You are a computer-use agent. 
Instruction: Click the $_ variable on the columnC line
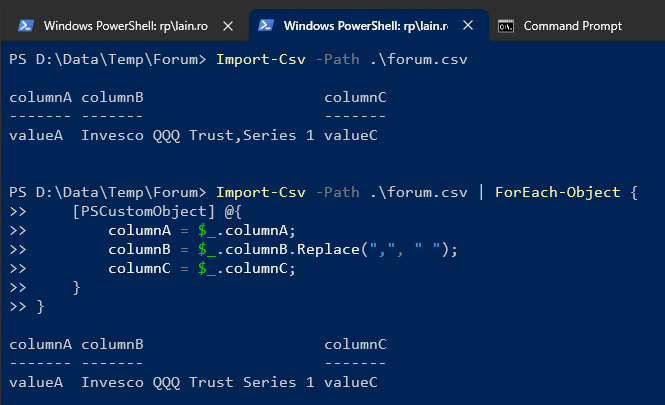coord(207,268)
